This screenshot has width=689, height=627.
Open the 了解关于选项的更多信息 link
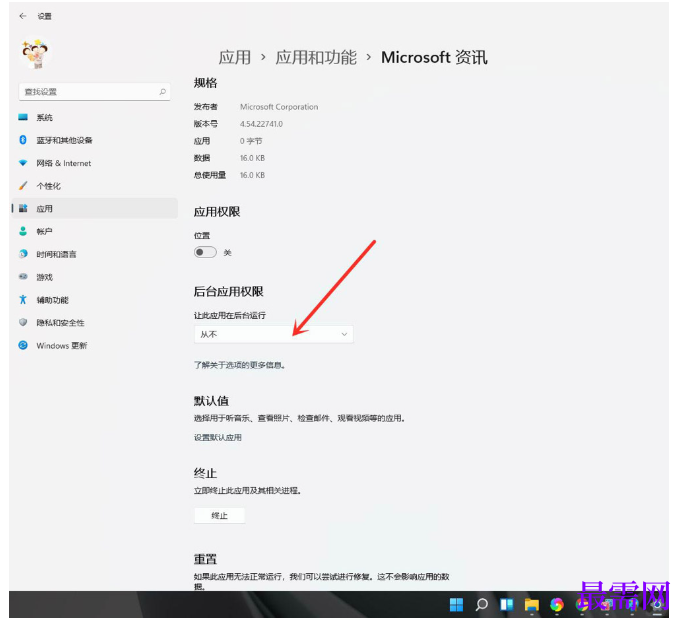[239, 365]
